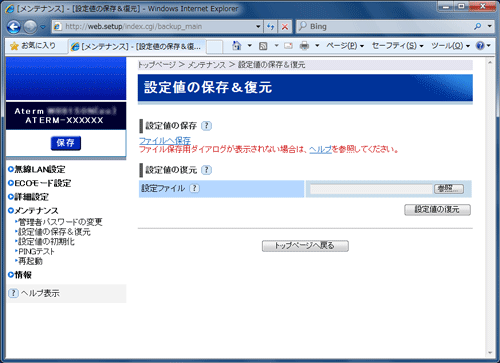Open a new blank tab

(x=214, y=47)
